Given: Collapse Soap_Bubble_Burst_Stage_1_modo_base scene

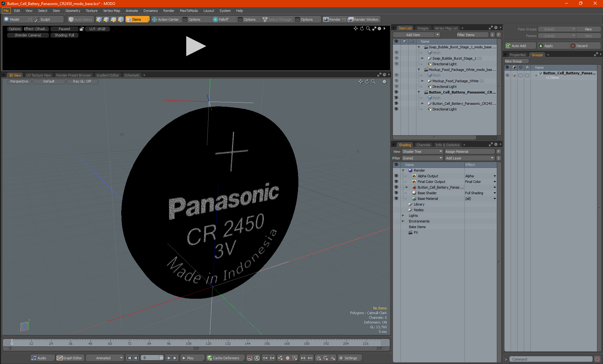Looking at the screenshot, I should click(419, 47).
